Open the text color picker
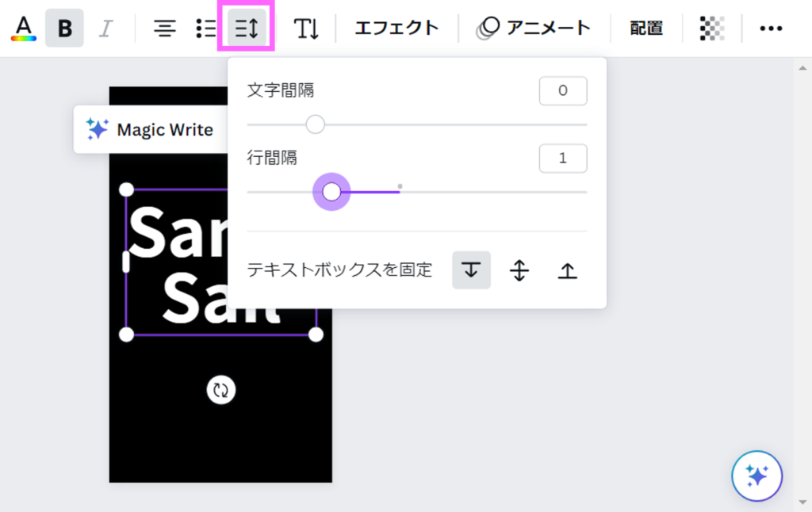Screen dimensions: 812x512 pyautogui.click(x=24, y=29)
